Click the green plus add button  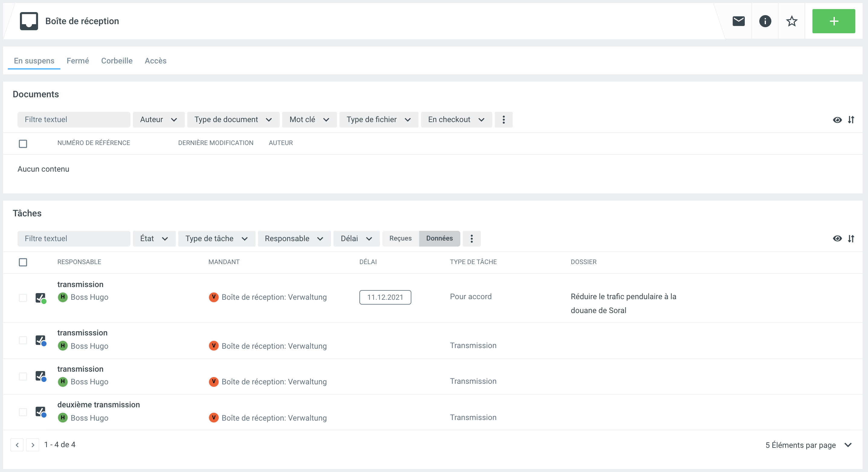[833, 21]
